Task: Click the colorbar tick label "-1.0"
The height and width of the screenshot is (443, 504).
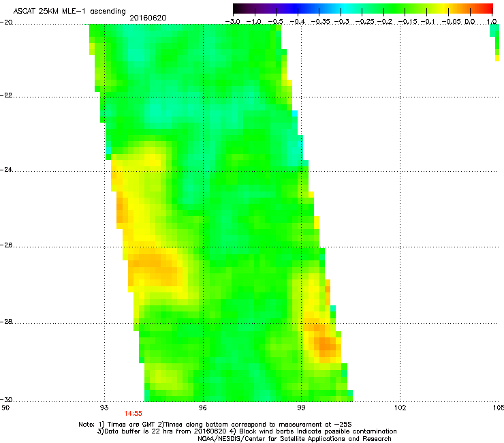Action: pos(253,22)
